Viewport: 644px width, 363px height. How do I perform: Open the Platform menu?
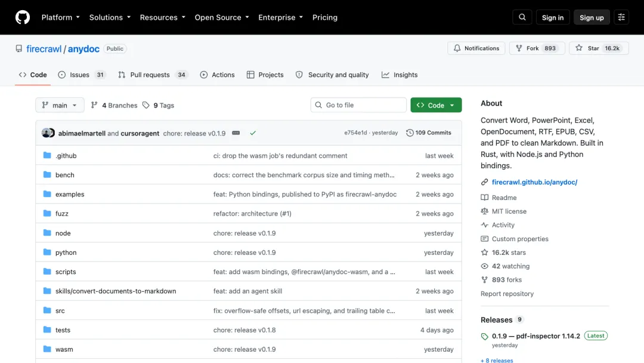[61, 17]
